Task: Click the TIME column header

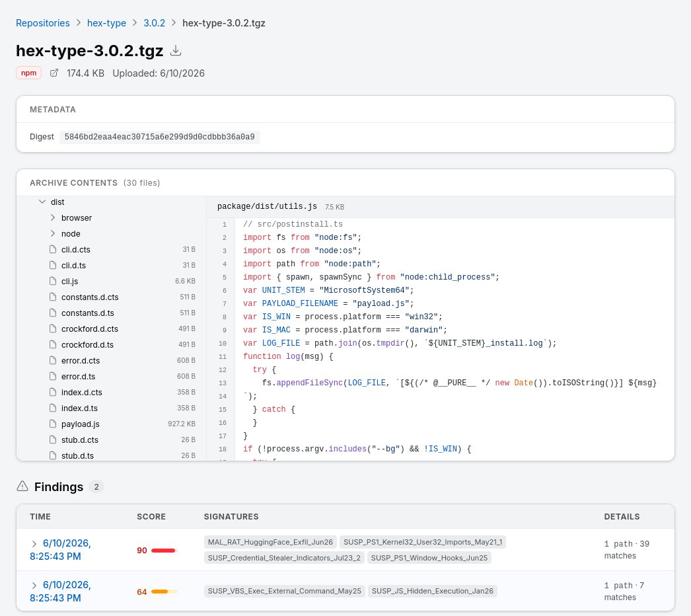Action: click(40, 516)
